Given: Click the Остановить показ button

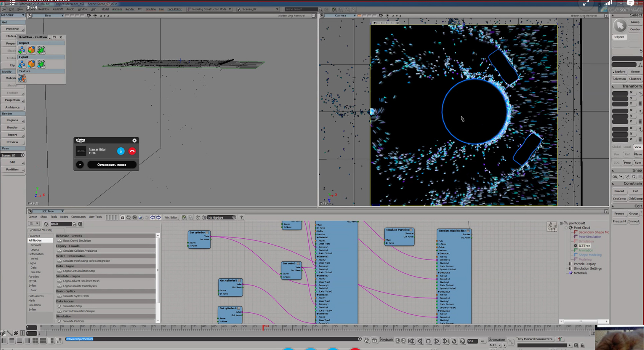Looking at the screenshot, I should (x=112, y=165).
